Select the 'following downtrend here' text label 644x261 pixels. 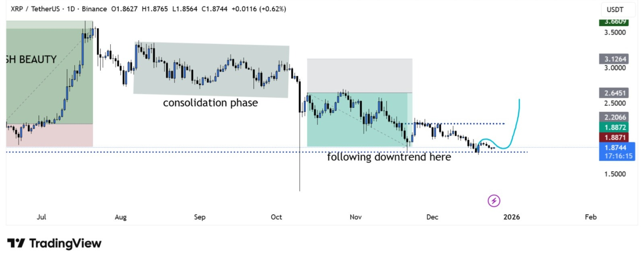[x=389, y=157]
